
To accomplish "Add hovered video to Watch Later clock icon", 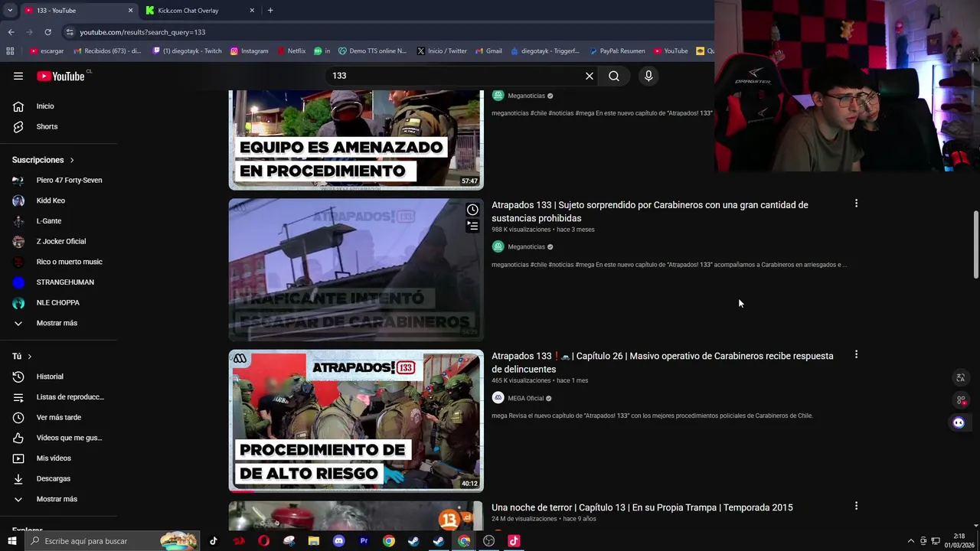I will point(472,210).
